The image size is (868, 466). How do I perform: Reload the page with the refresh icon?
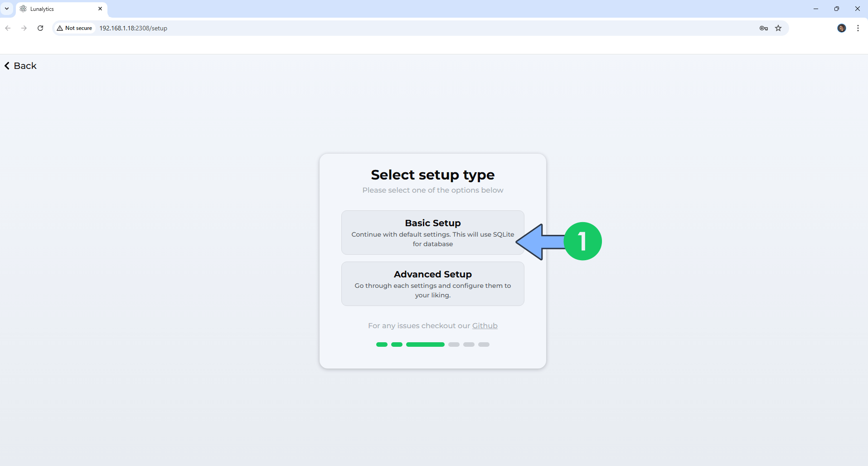coord(40,28)
